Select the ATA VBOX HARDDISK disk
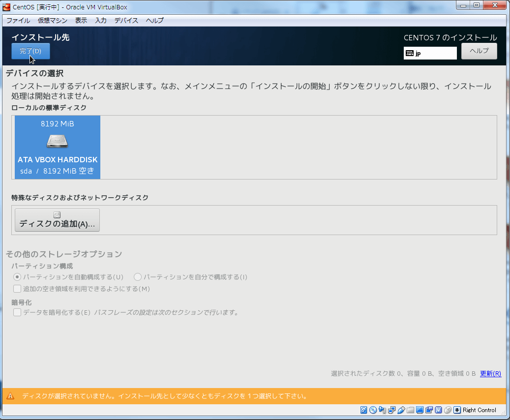510x420 pixels. click(57, 147)
